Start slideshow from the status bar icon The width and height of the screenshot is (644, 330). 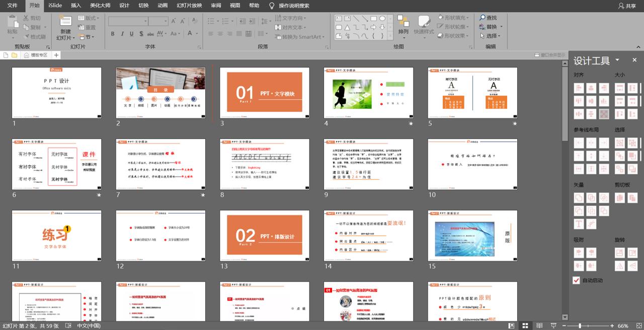pos(553,326)
